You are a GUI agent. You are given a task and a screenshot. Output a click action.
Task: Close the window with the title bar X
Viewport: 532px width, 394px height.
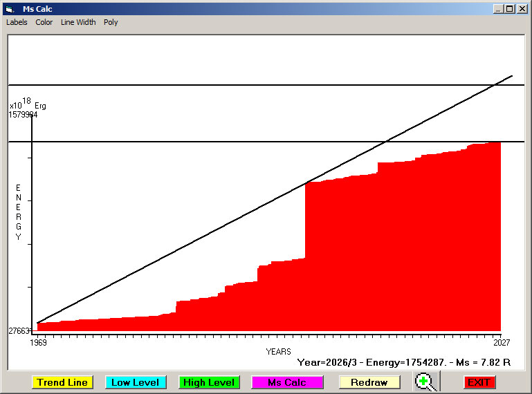point(522,9)
